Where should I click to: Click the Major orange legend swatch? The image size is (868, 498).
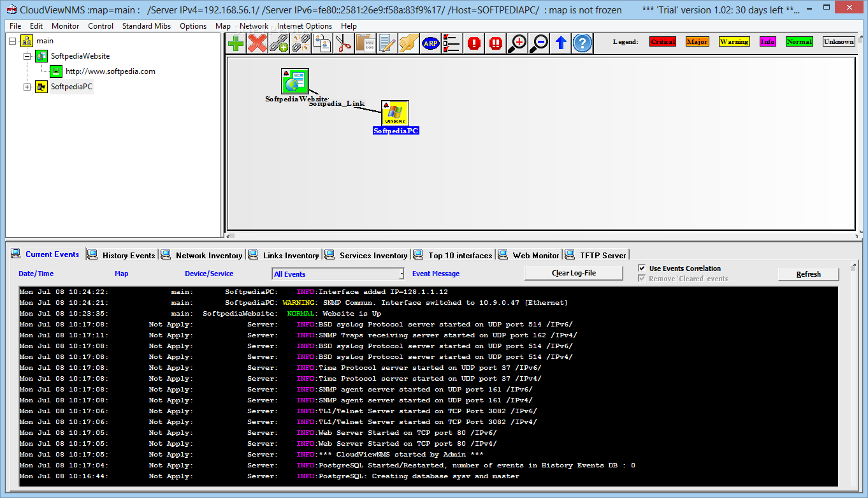point(697,41)
